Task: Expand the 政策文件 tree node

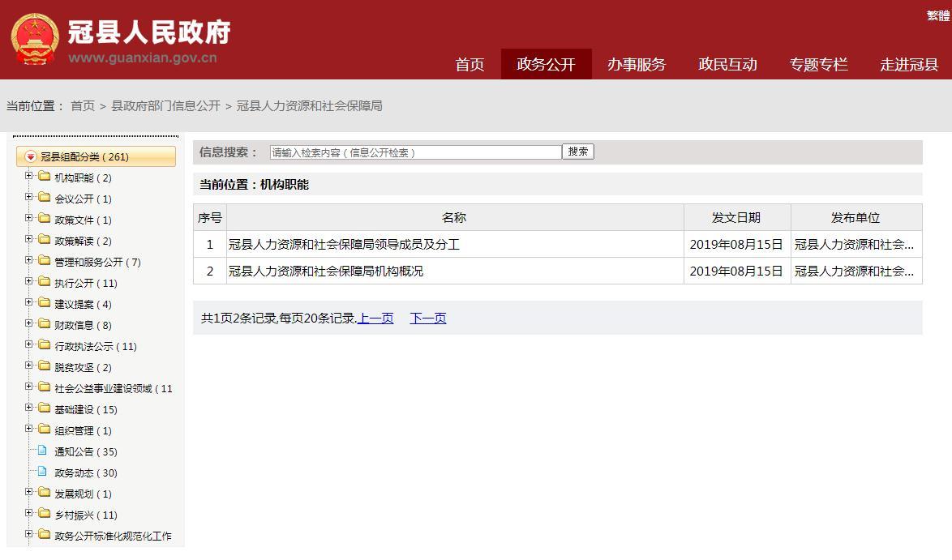Action: (28, 219)
